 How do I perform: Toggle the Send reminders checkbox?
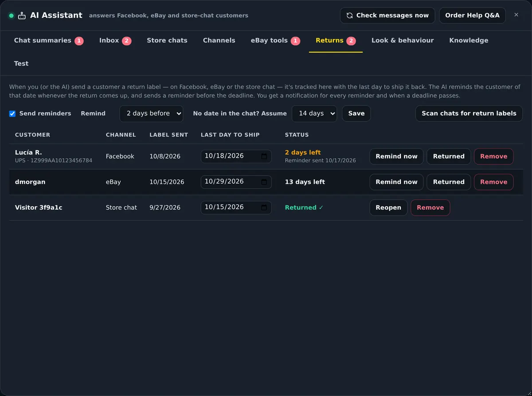(12, 114)
